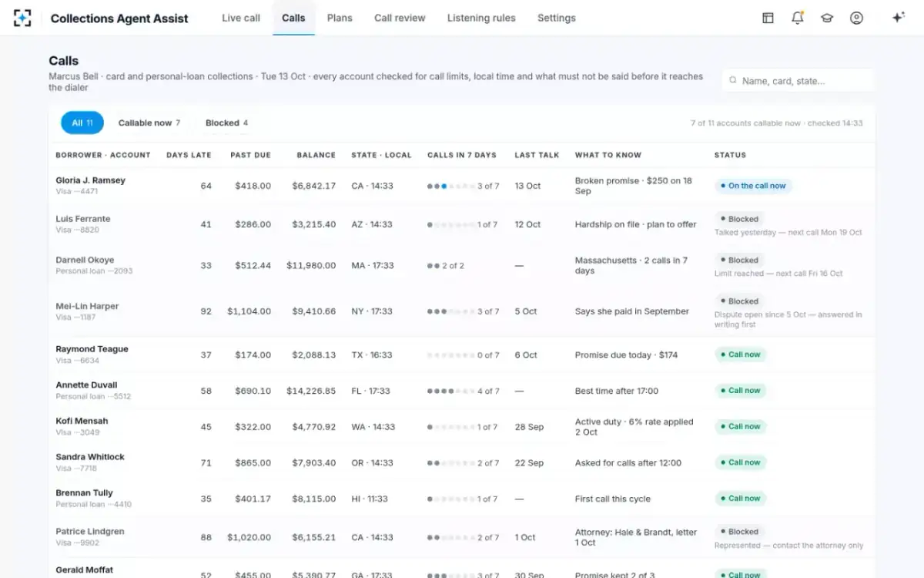Select the Calls tab
The height and width of the screenshot is (578, 924).
click(293, 18)
